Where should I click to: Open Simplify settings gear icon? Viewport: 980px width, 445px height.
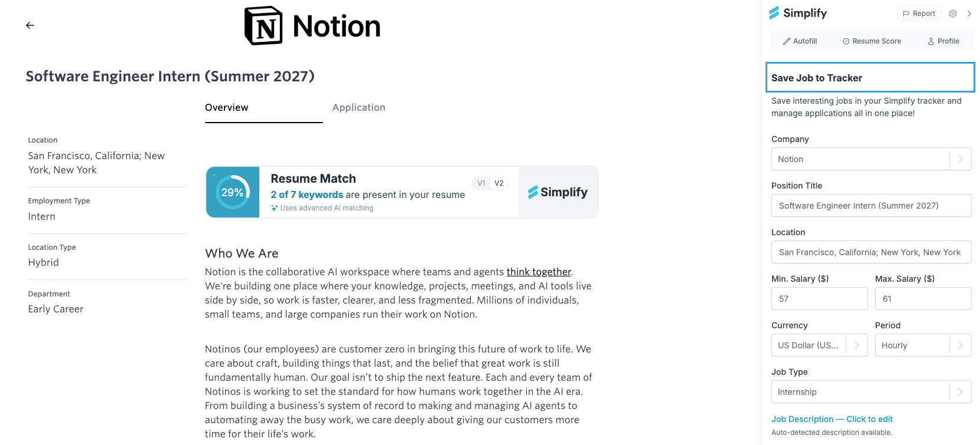point(953,14)
